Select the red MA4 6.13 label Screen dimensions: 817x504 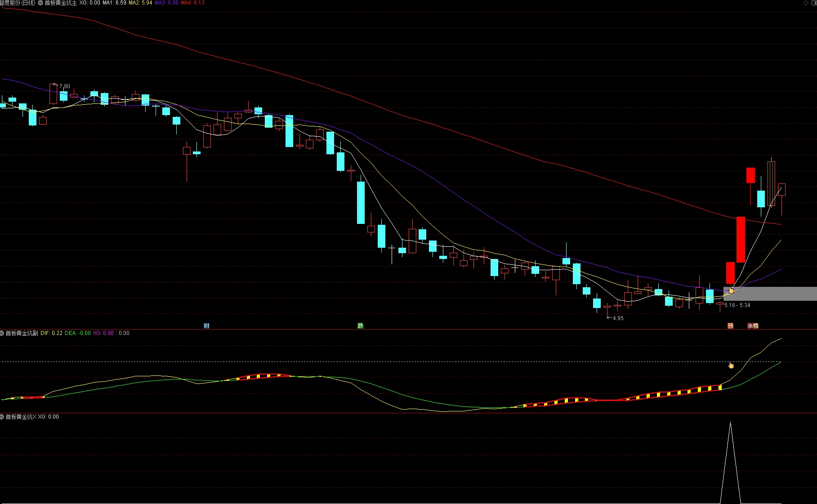click(x=192, y=3)
